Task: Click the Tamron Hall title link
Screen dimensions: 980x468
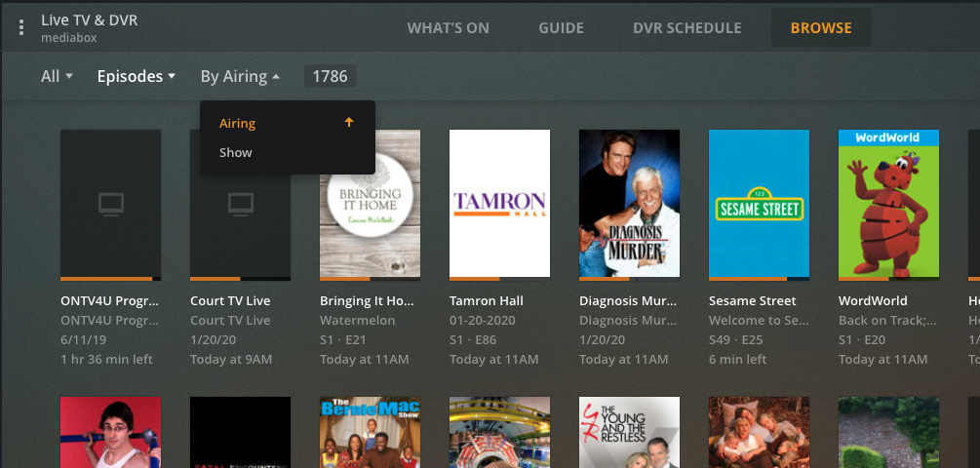Action: point(487,301)
